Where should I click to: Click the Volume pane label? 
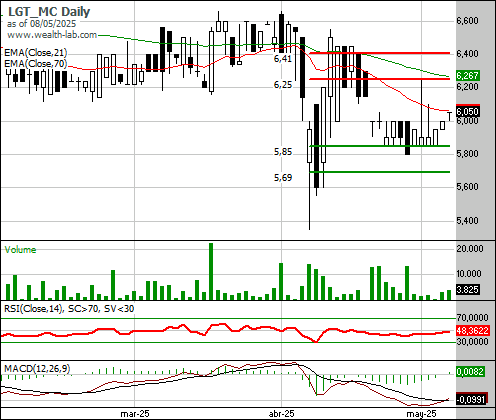[x=20, y=250]
